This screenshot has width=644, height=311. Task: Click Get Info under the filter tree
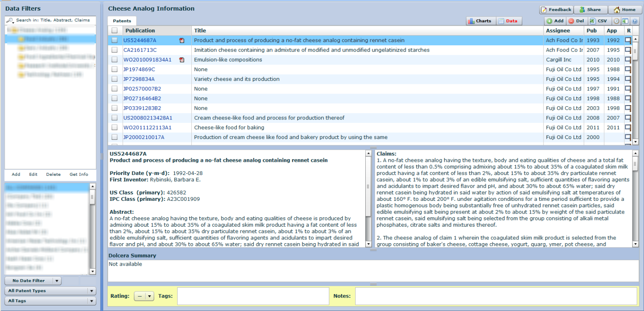tap(78, 174)
